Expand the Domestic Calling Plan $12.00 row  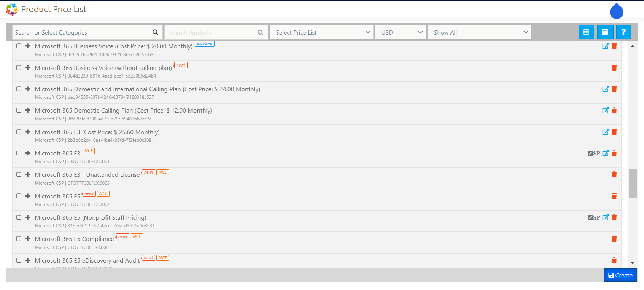pyautogui.click(x=28, y=110)
